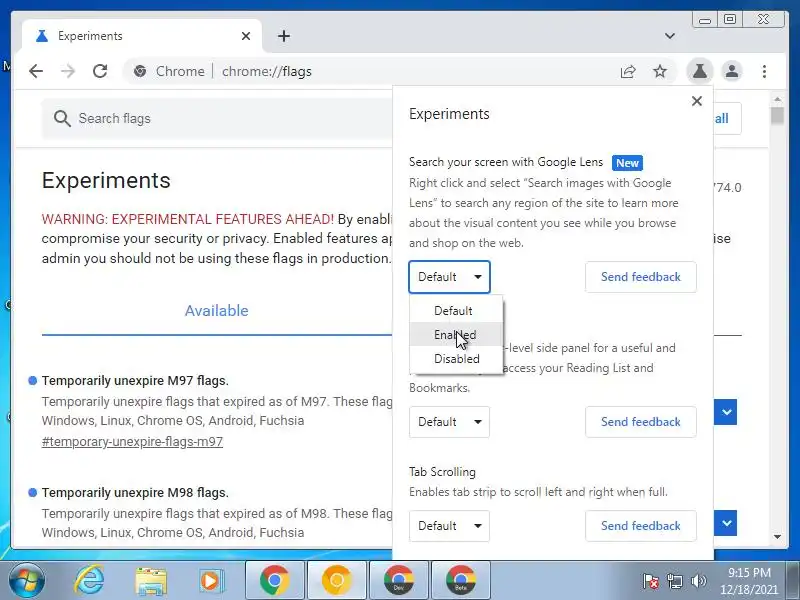This screenshot has height=600, width=800.
Task: Click the taskbar clock 9:15 PM
Action: [x=748, y=572]
